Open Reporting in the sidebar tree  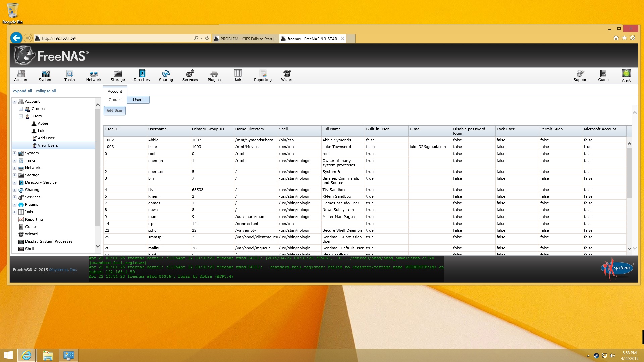pyautogui.click(x=34, y=219)
